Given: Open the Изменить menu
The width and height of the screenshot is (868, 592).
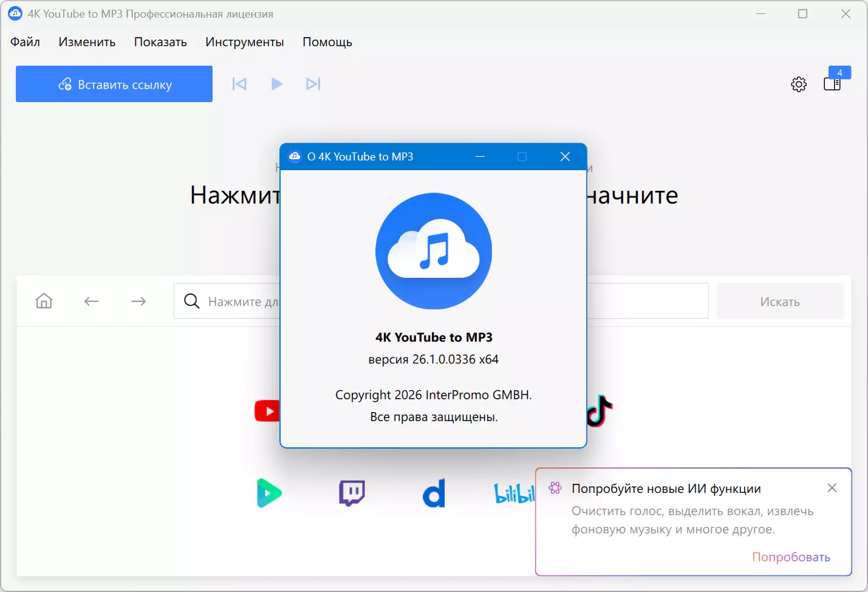Looking at the screenshot, I should [x=87, y=42].
